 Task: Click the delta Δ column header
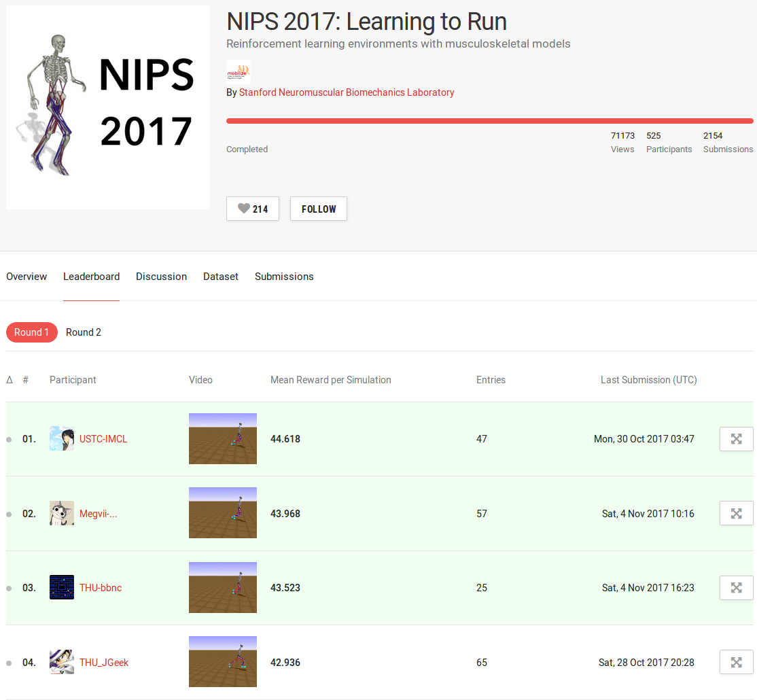(x=9, y=380)
